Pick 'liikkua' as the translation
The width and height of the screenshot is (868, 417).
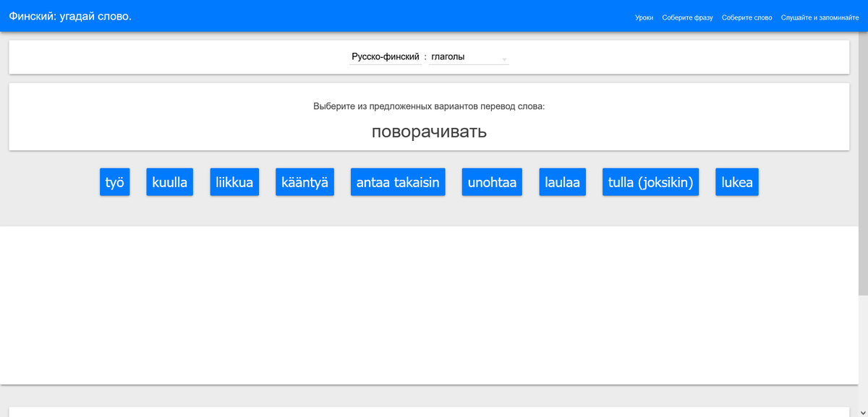pos(234,182)
